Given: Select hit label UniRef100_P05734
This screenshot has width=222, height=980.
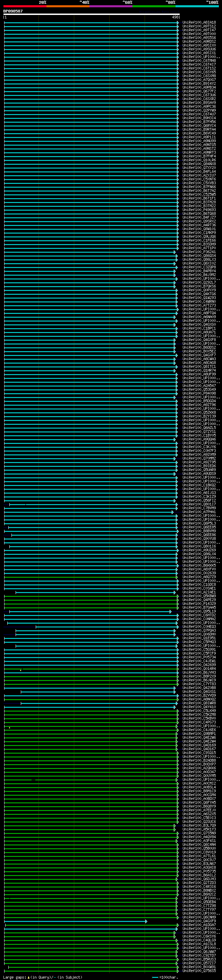Looking at the screenshot, I should pyautogui.click(x=199, y=657).
